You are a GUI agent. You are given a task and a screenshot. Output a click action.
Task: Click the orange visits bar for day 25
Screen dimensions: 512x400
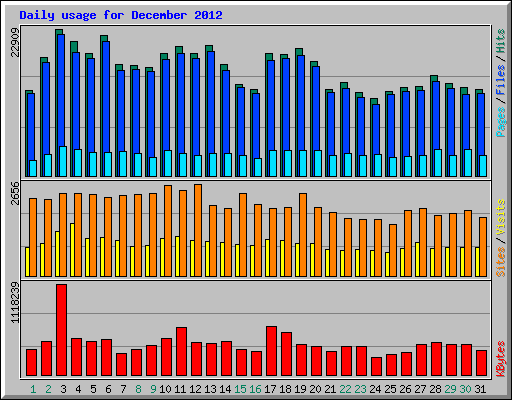(393, 250)
